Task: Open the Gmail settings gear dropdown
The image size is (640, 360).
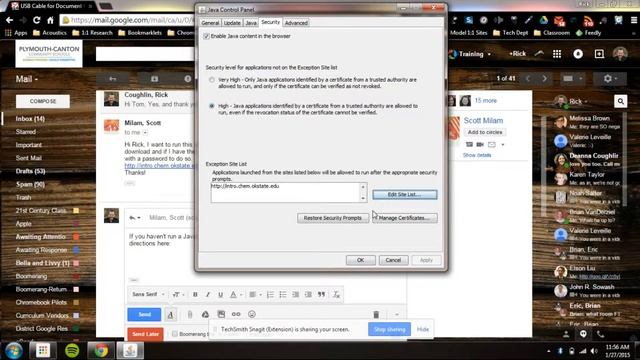Action: [610, 78]
